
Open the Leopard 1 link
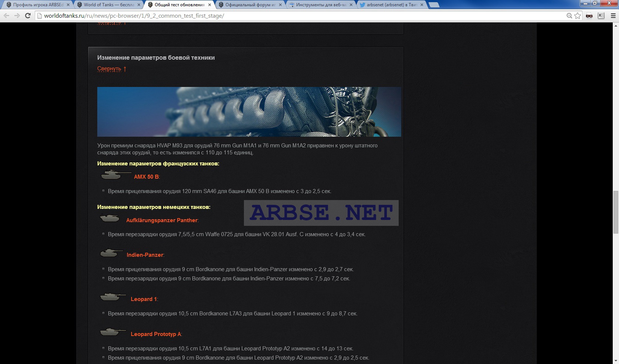point(144,299)
